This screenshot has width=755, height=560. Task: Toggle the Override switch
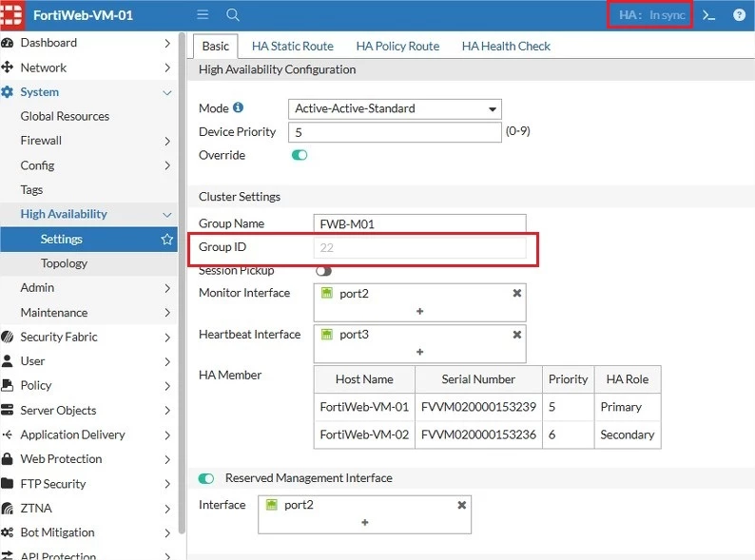pos(300,155)
